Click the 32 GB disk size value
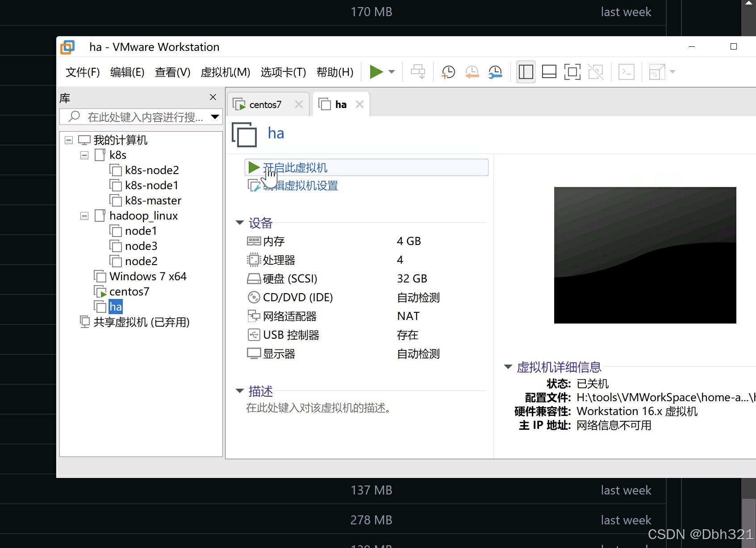The image size is (756, 548). pyautogui.click(x=412, y=278)
